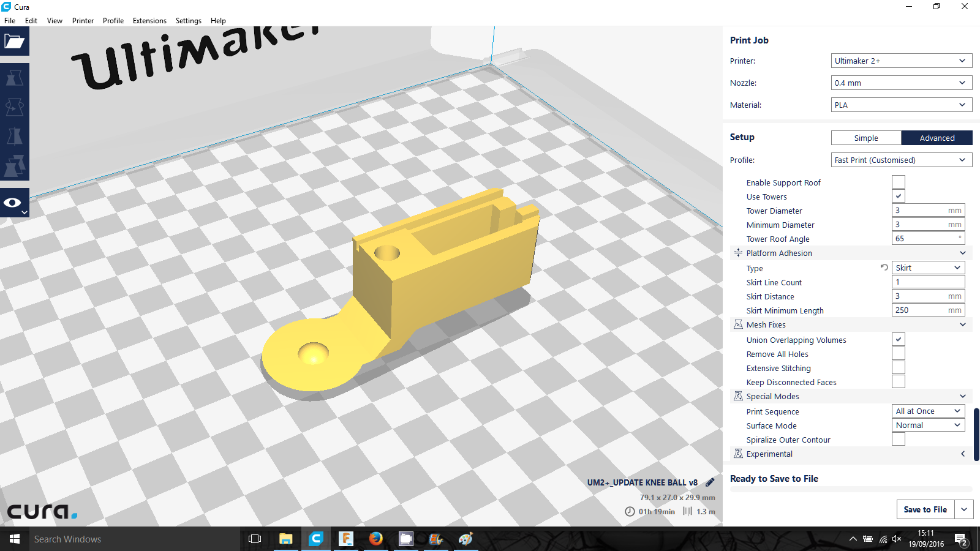
Task: Click the Skirt Line Count input field
Action: [928, 282]
